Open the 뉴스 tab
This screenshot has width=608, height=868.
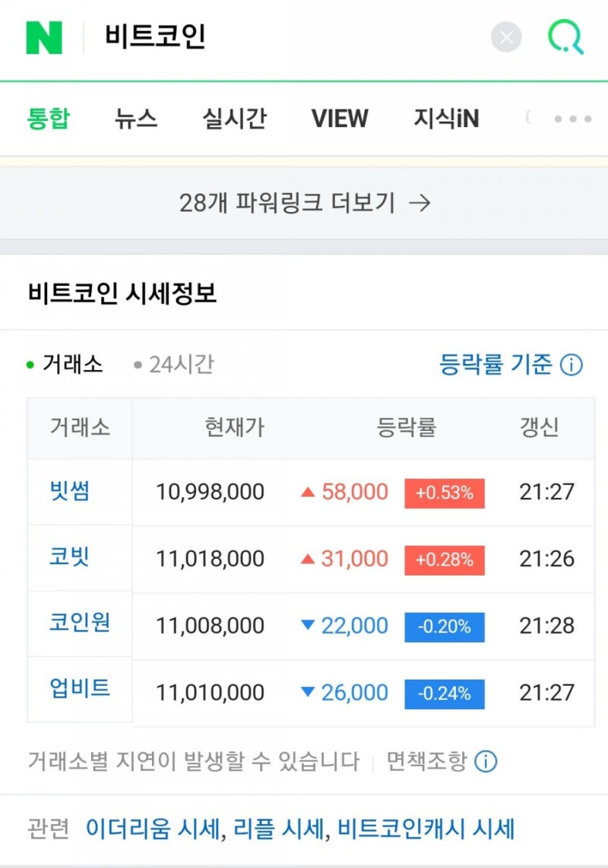136,119
